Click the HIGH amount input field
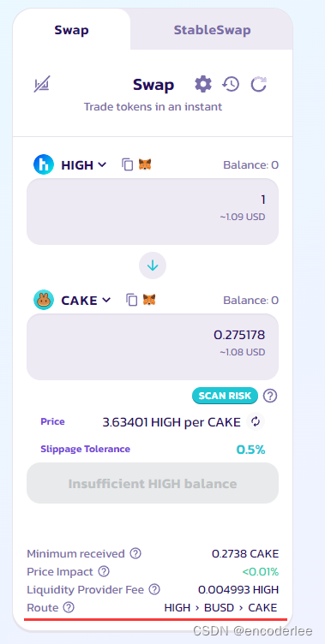Viewport: 325px width, 644px height. pos(153,212)
